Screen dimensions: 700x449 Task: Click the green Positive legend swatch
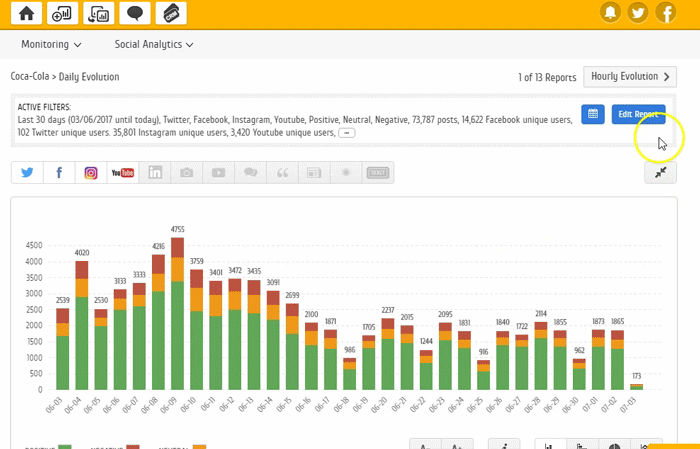[x=65, y=446]
